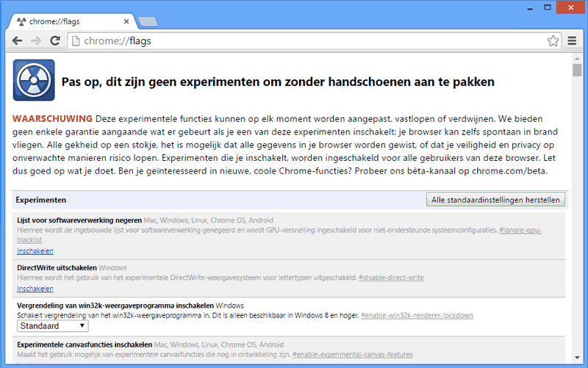Select the chrome://flags tab
The image size is (588, 368).
(71, 22)
